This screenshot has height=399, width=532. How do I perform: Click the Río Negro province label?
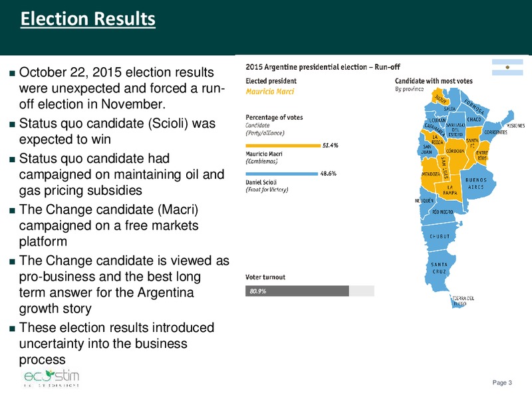coord(443,212)
